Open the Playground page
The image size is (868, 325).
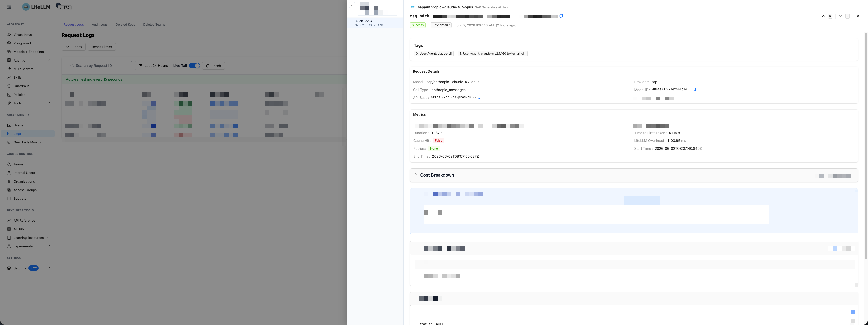(x=22, y=43)
